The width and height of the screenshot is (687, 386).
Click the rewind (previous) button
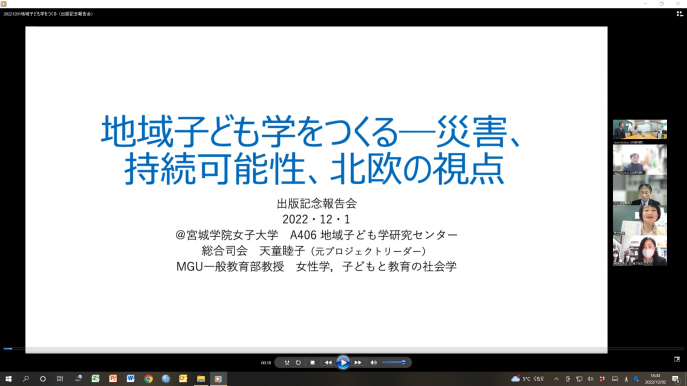pyautogui.click(x=328, y=362)
